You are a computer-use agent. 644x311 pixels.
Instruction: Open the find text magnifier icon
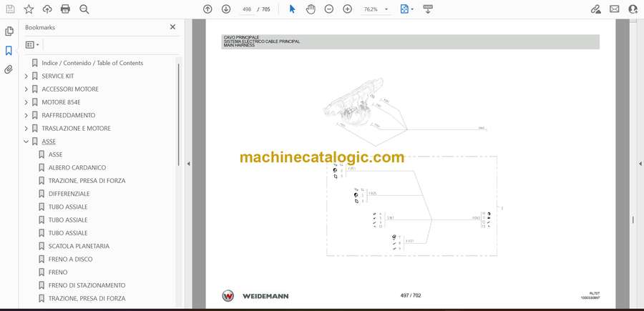pyautogui.click(x=84, y=9)
